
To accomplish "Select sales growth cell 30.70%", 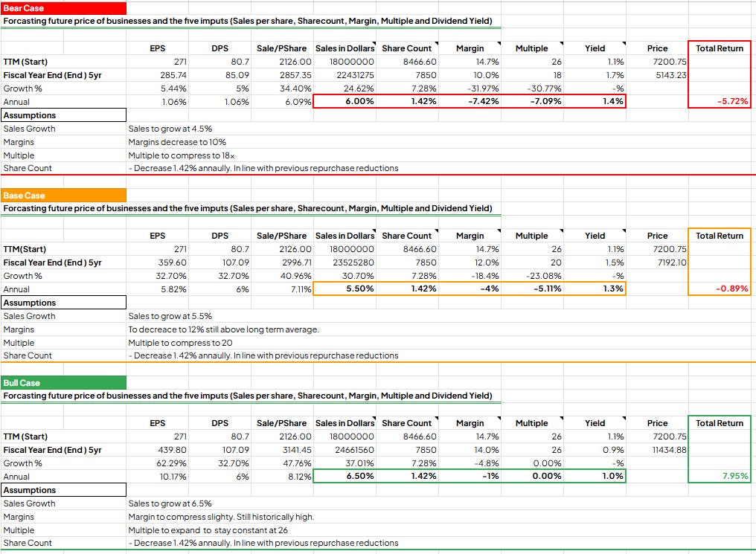I will tap(358, 276).
